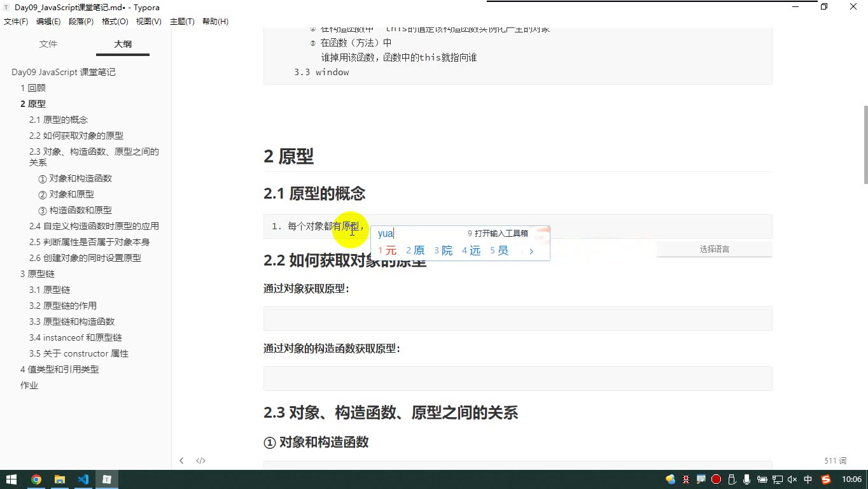Click the muted volume tray icon
This screenshot has width=868, height=489.
(792, 479)
